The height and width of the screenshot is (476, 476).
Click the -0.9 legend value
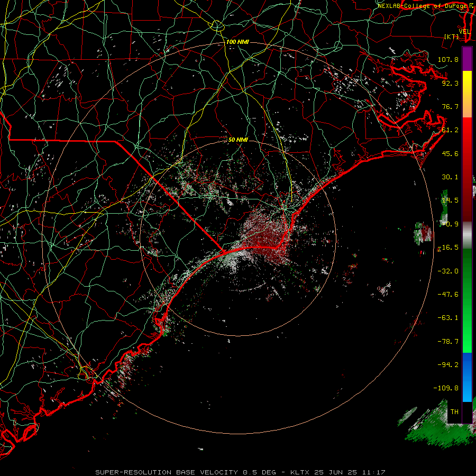(x=450, y=224)
